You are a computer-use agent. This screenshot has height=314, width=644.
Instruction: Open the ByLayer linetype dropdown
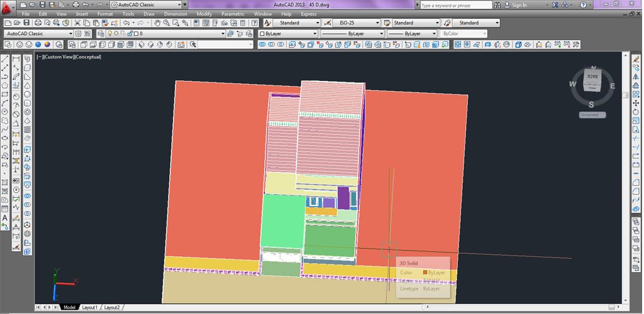click(x=352, y=34)
